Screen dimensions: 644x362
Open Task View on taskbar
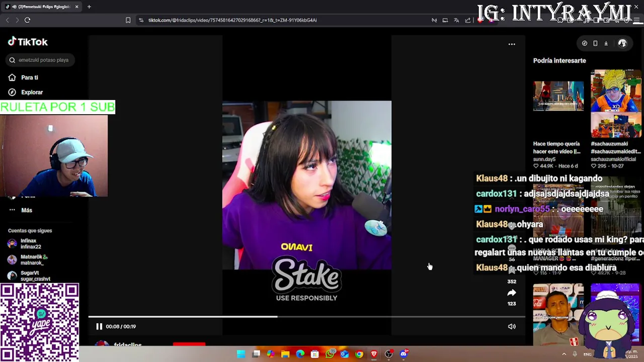point(256,354)
